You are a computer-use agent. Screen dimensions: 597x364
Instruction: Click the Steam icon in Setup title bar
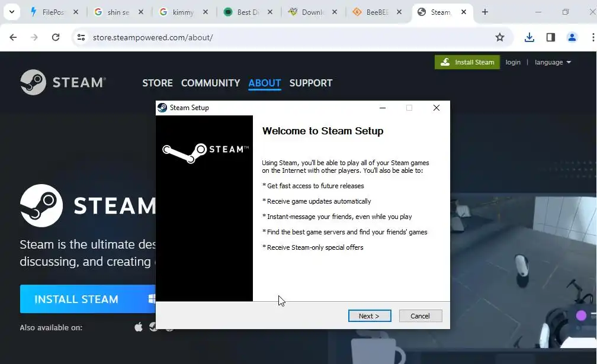click(162, 108)
